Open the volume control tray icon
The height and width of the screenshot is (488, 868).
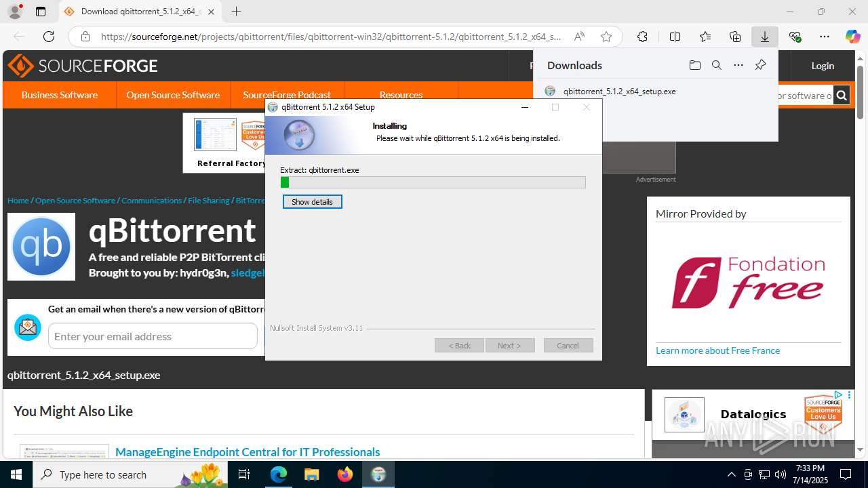click(x=780, y=474)
